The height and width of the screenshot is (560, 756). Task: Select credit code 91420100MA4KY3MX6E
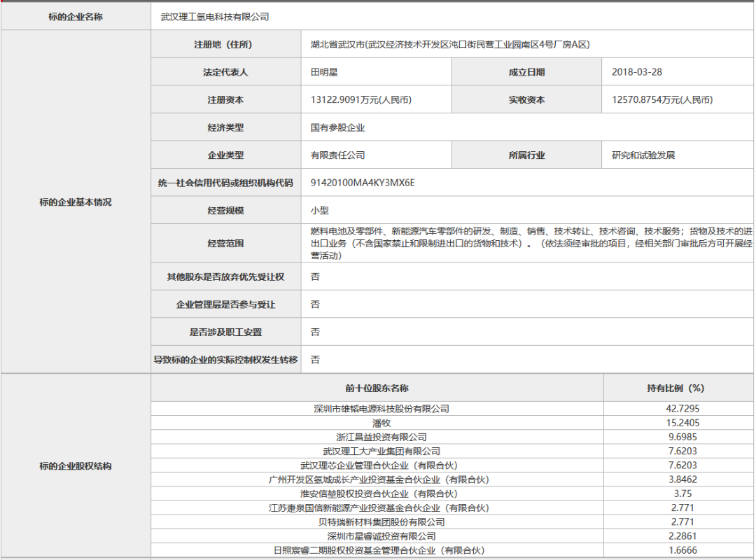(363, 183)
